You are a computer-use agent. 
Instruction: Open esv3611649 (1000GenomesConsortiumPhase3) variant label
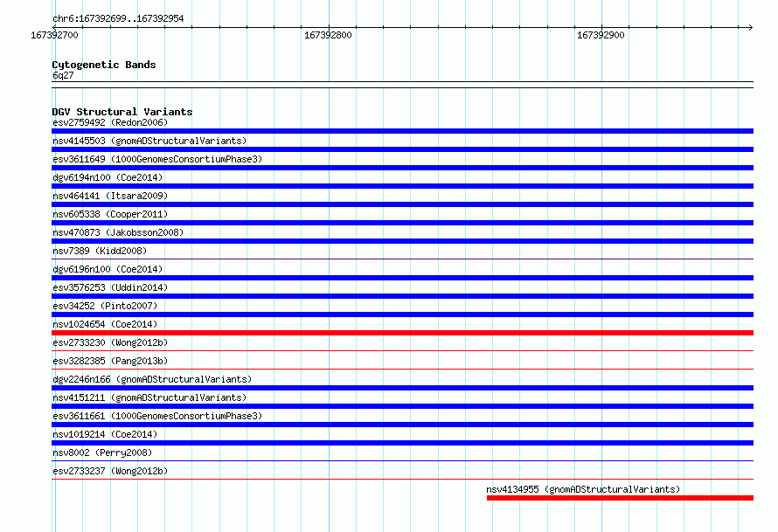(157, 159)
